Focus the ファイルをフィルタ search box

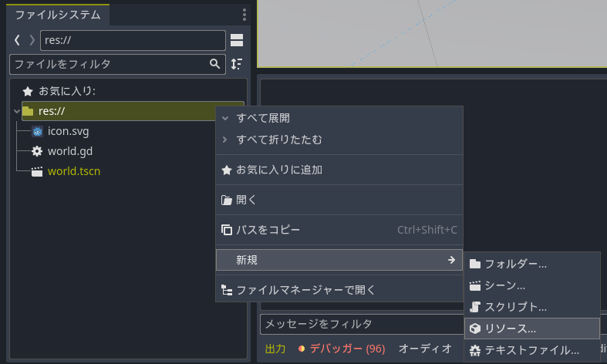tap(117, 64)
